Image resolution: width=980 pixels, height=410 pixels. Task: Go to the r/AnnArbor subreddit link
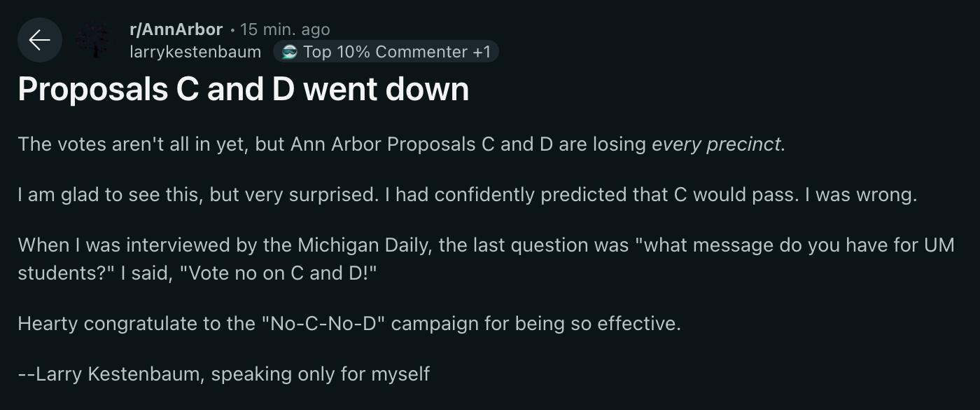[x=176, y=29]
